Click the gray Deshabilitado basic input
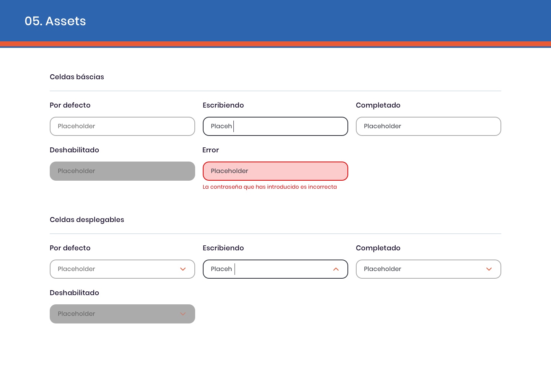The height and width of the screenshot is (392, 551). (122, 171)
